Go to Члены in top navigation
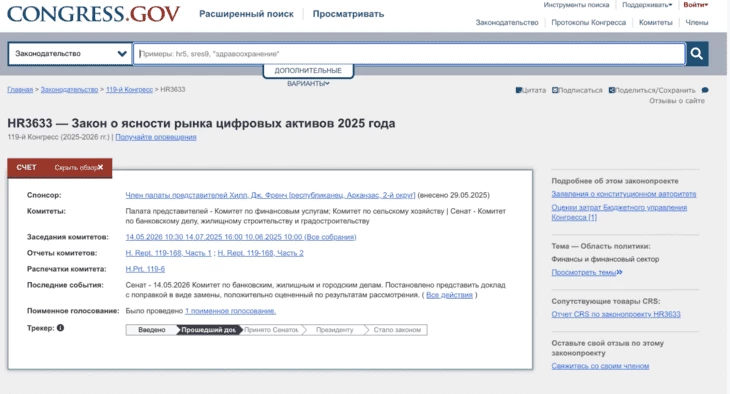730x394 pixels. 696,22
